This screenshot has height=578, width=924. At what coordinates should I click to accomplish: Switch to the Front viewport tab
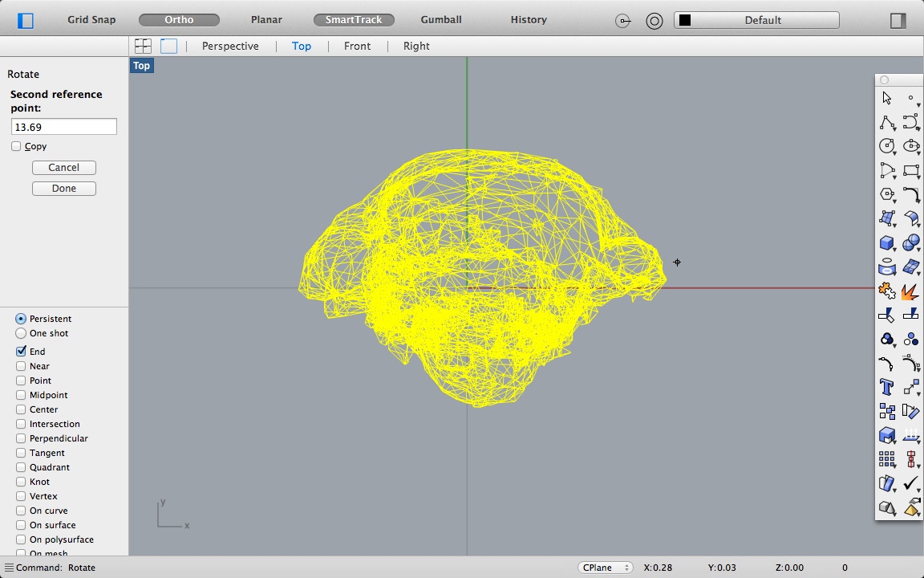click(357, 46)
